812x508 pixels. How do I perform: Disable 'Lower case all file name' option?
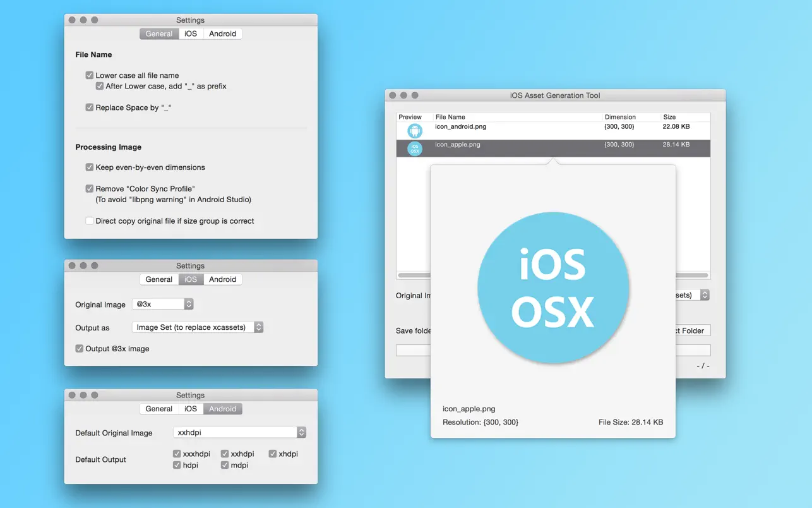coord(89,75)
